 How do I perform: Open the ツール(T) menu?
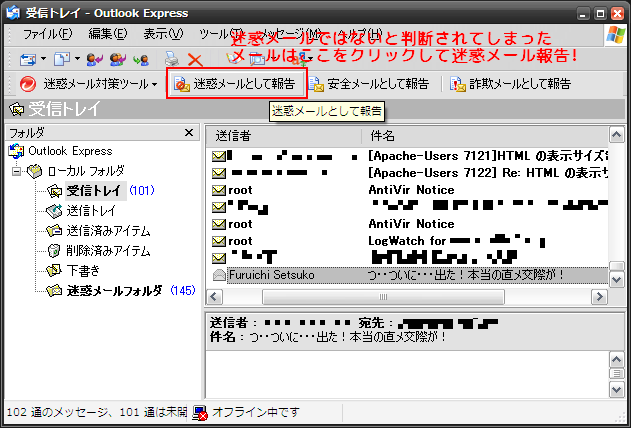click(219, 34)
